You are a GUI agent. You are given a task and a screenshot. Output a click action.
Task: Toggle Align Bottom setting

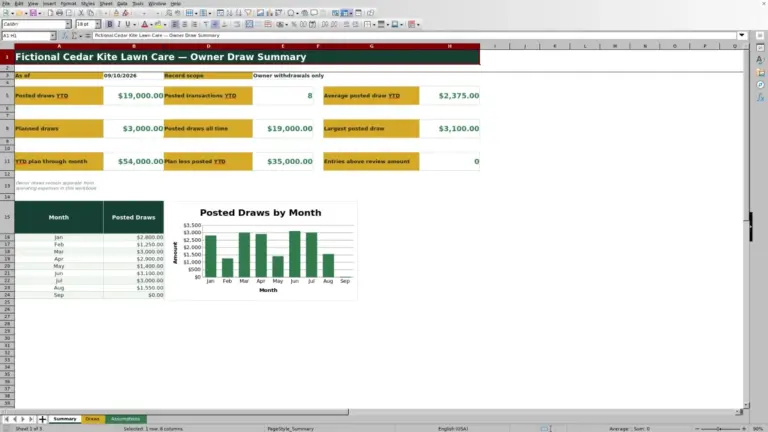tap(225, 24)
